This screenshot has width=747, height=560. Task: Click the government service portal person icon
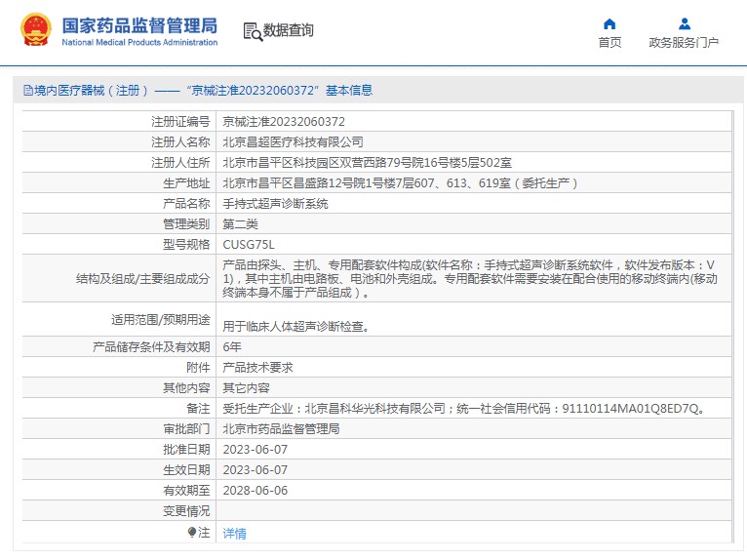pyautogui.click(x=685, y=23)
